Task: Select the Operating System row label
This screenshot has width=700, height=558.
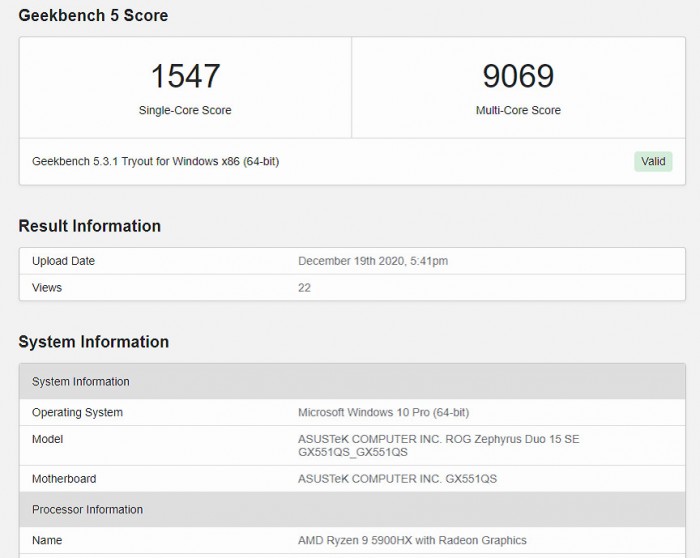Action: pyautogui.click(x=77, y=412)
